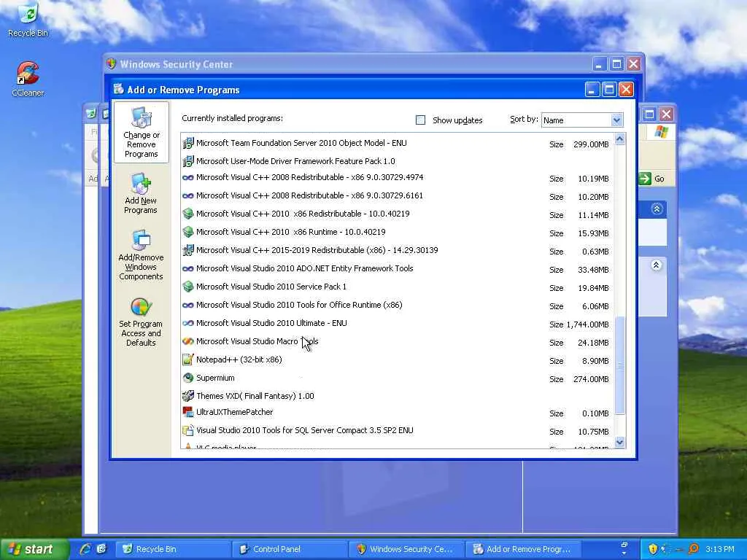
Task: Click the UltraUXThemePatcher program icon
Action: click(188, 413)
